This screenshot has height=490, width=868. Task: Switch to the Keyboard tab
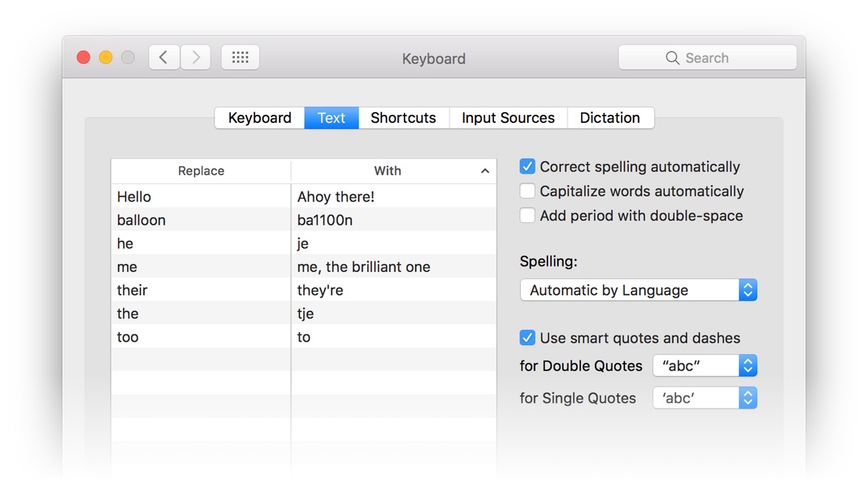[260, 117]
